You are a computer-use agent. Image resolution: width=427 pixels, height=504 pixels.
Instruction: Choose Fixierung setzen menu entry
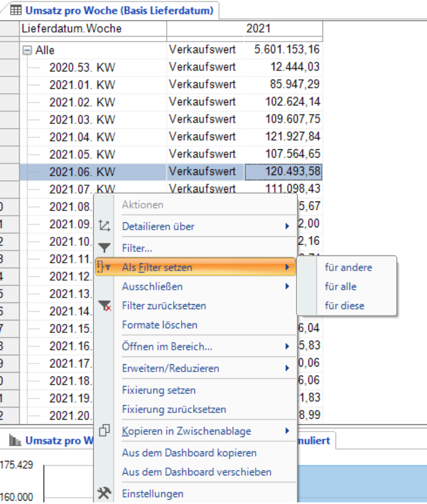point(196,390)
